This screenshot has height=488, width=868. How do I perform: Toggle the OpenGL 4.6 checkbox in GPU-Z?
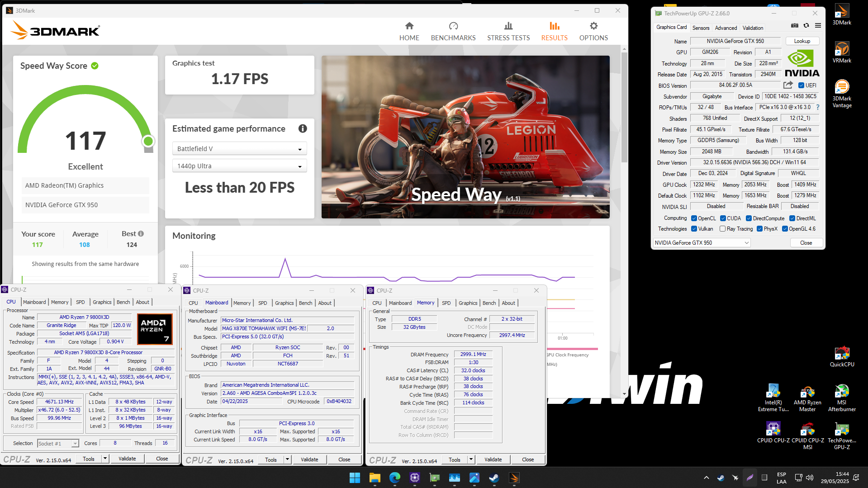[785, 229]
